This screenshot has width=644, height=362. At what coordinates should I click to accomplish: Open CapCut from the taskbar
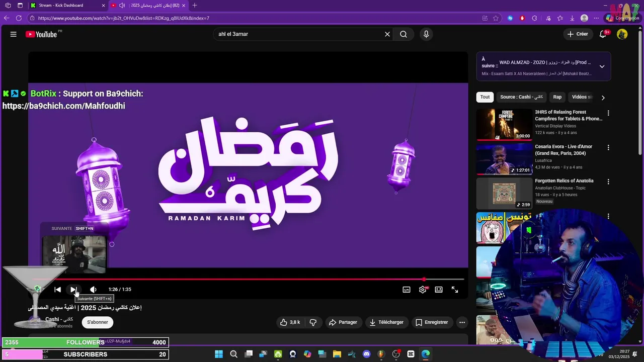click(411, 354)
